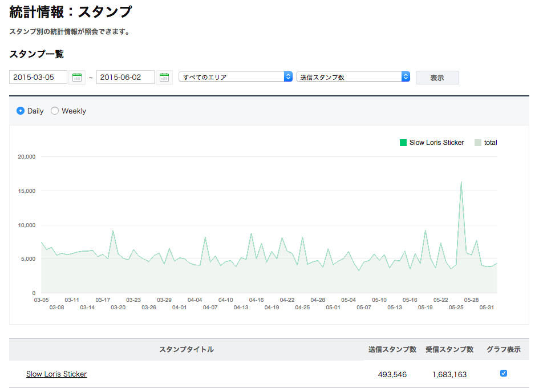Click the 15,000 y-axis label
539x392 pixels.
point(26,191)
